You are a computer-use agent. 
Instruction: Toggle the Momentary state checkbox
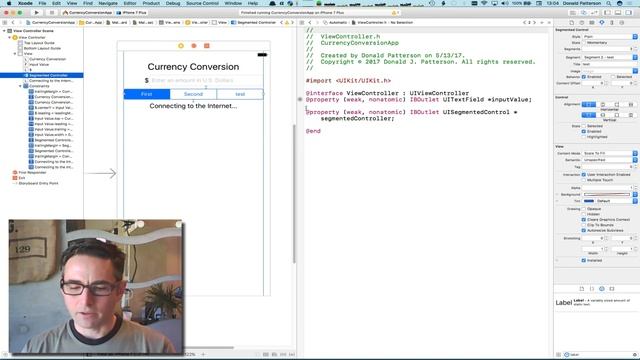[x=584, y=43]
